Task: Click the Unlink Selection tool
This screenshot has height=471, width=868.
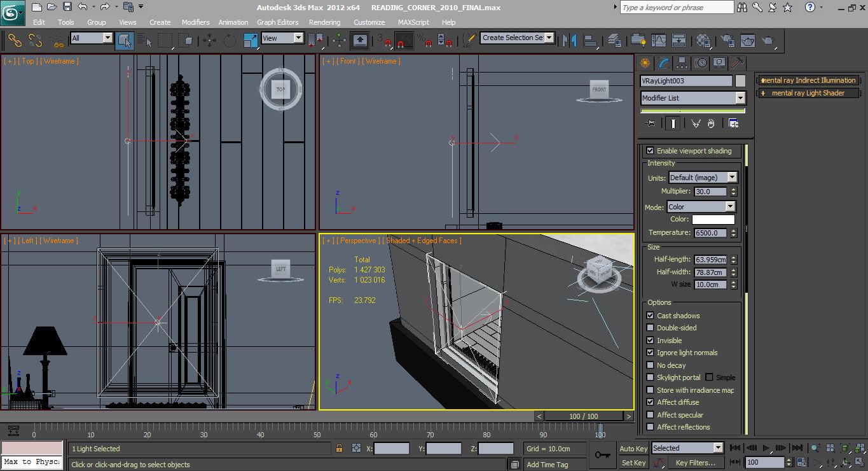Action: 36,41
